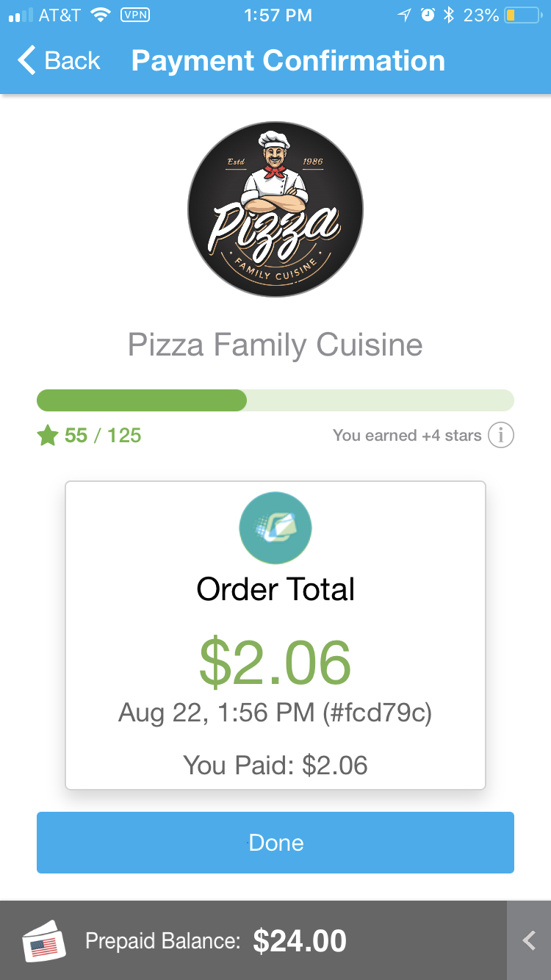Screen dimensions: 551x980
Task: Tap the teal wallet payment icon
Action: 275,528
